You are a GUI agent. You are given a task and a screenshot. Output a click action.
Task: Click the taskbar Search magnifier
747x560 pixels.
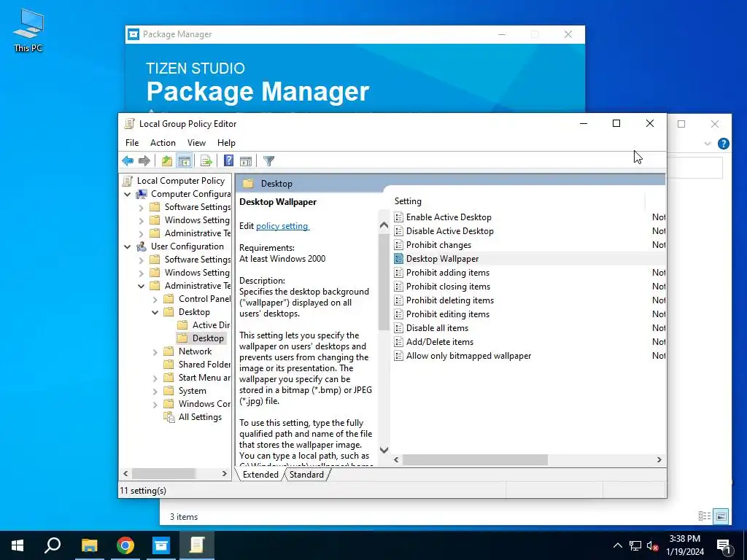pyautogui.click(x=53, y=545)
